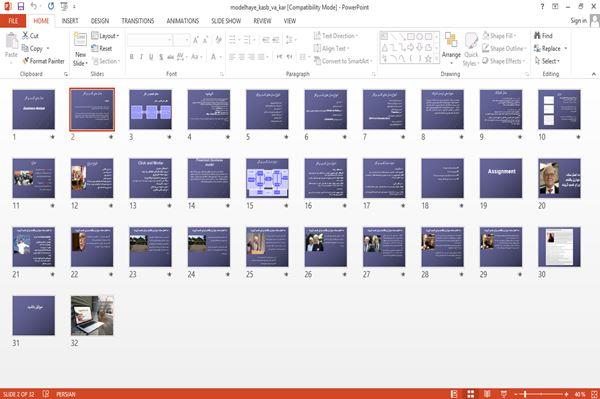Click the Strikethrough icon
This screenshot has height=399, width=600.
tap(170, 57)
